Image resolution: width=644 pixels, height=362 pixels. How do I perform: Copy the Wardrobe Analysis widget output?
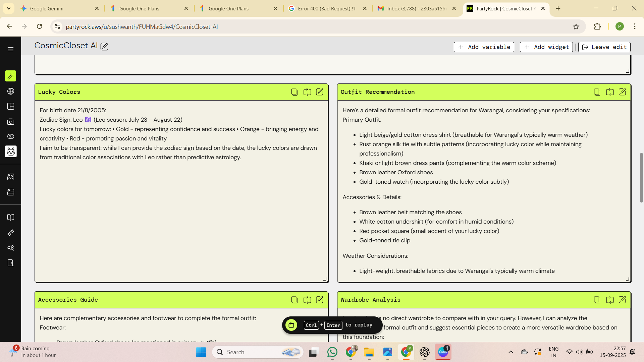click(x=597, y=300)
